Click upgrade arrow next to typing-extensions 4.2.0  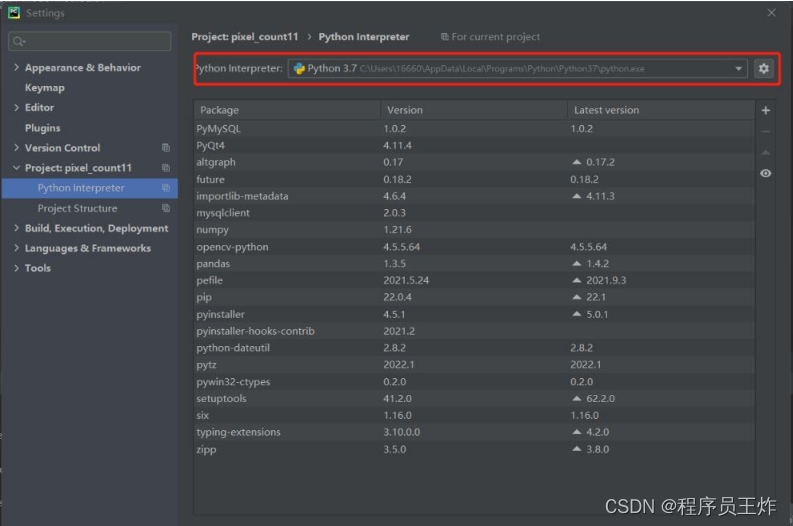tap(577, 432)
